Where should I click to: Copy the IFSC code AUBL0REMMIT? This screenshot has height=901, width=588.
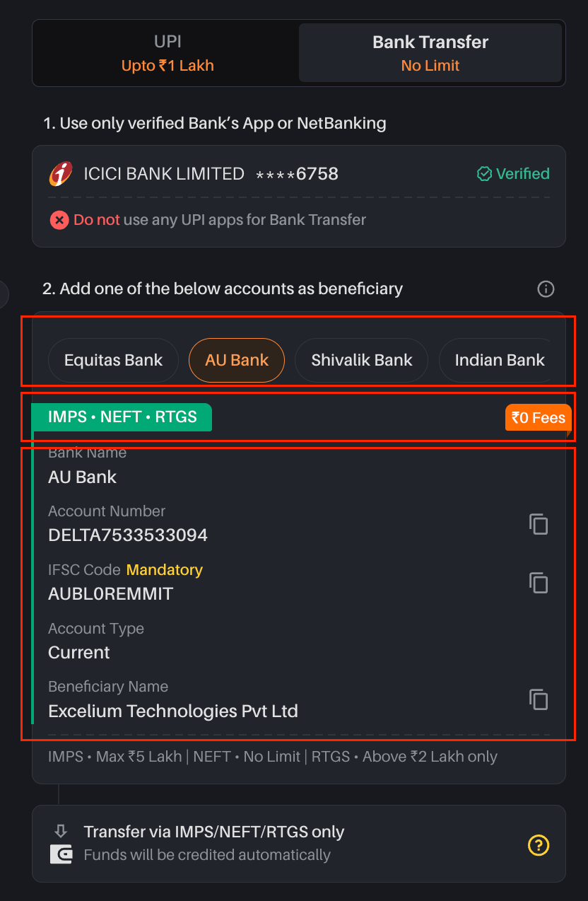[x=539, y=583]
